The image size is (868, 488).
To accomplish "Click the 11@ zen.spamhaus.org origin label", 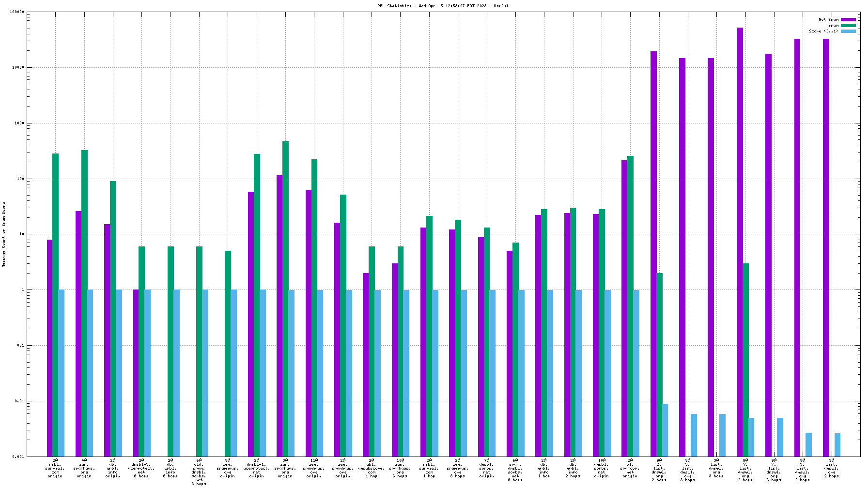I will coord(314,468).
